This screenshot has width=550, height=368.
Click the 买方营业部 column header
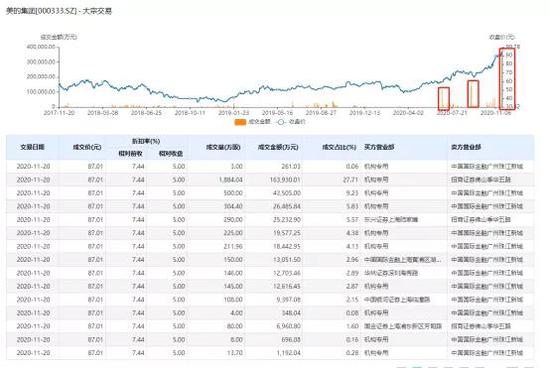point(379,147)
